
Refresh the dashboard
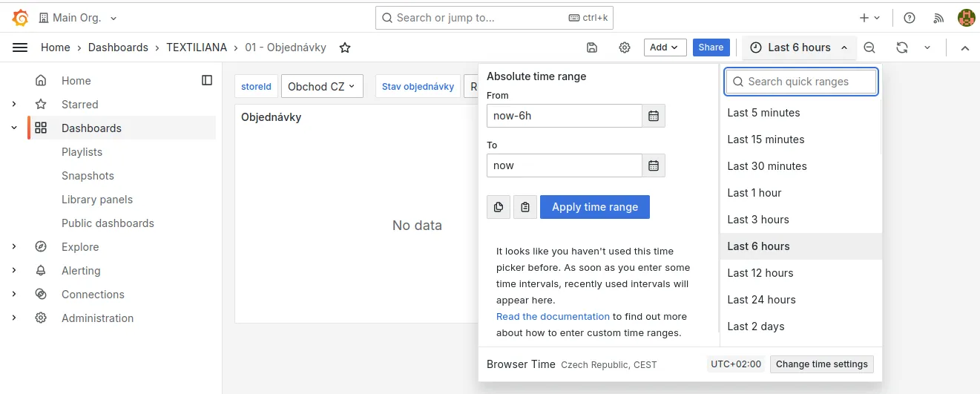pyautogui.click(x=901, y=47)
